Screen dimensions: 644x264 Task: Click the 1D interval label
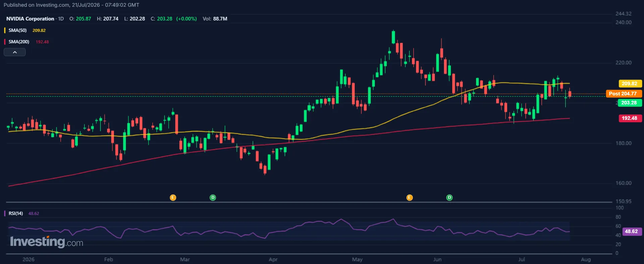pyautogui.click(x=61, y=19)
